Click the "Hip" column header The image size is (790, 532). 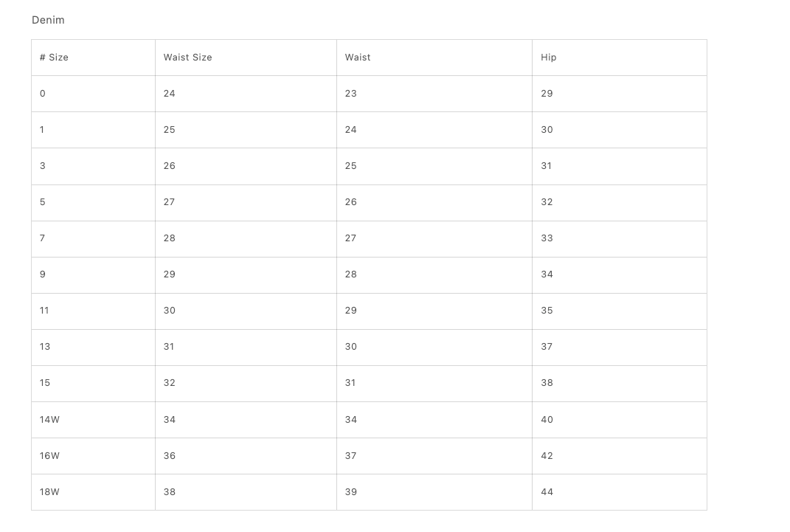[x=548, y=58]
